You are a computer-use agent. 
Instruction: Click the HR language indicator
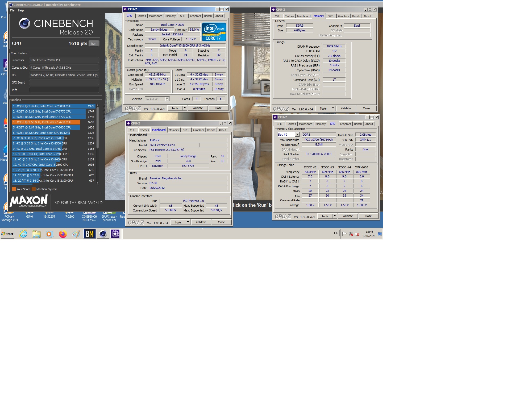click(336, 233)
